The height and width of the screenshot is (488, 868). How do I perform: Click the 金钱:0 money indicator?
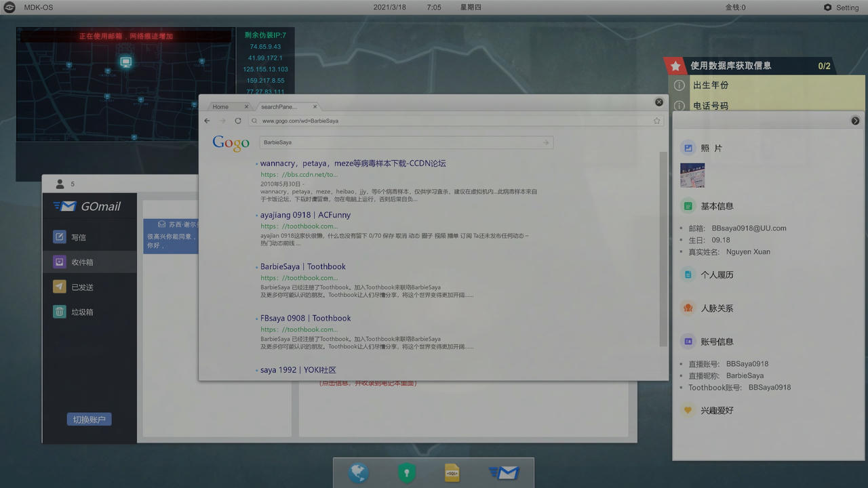point(735,7)
